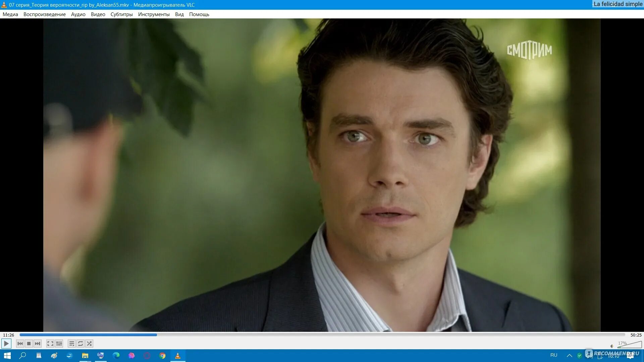Expand hidden system tray icons
644x362 pixels.
tap(570, 356)
